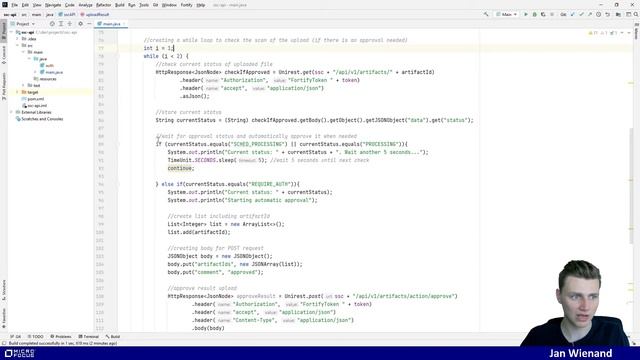Go to next highlighted error arrow
This screenshot has height=360, width=640.
tap(629, 33)
